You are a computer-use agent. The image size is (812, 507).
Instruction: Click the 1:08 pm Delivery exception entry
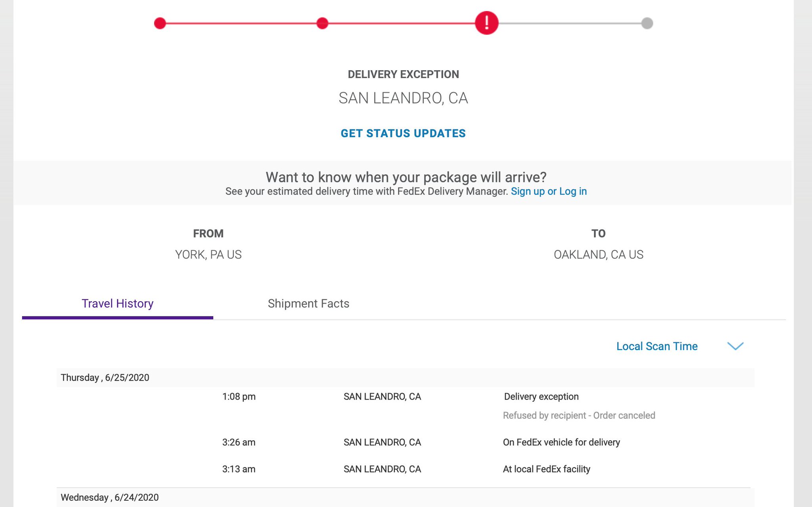541,396
